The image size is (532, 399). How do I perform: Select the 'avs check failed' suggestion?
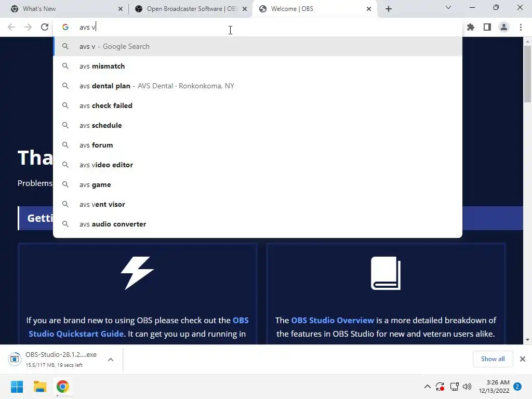click(258, 105)
